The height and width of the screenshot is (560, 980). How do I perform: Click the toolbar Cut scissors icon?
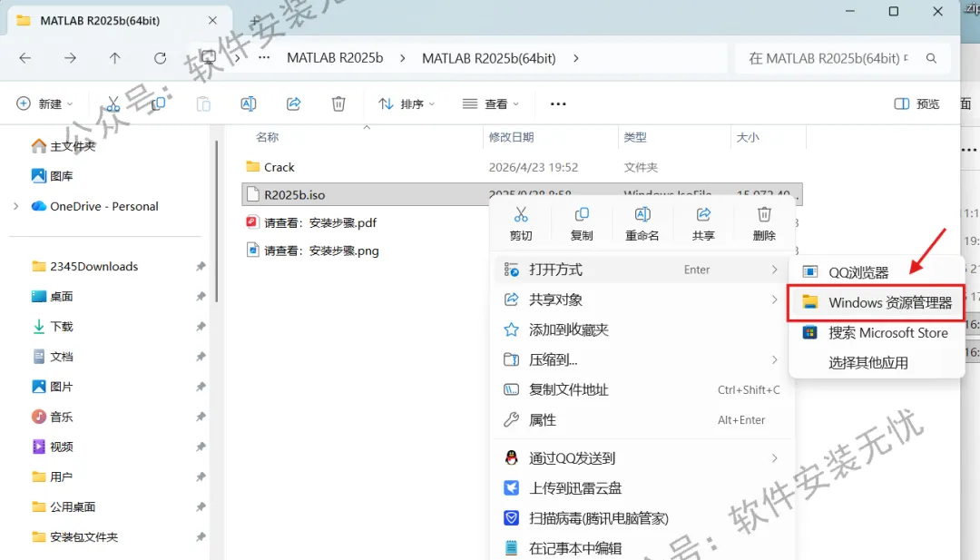pos(113,103)
